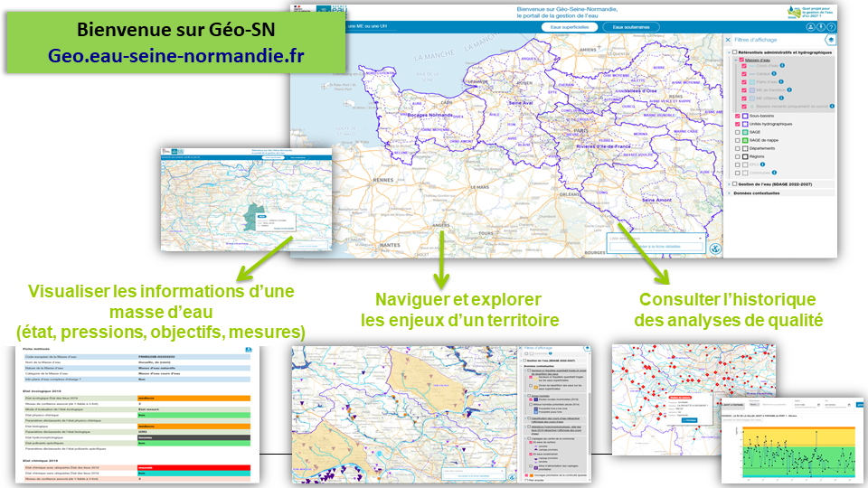868x488 pixels.
Task: Uncheck the Sous-bassins layer
Action: coord(738,117)
